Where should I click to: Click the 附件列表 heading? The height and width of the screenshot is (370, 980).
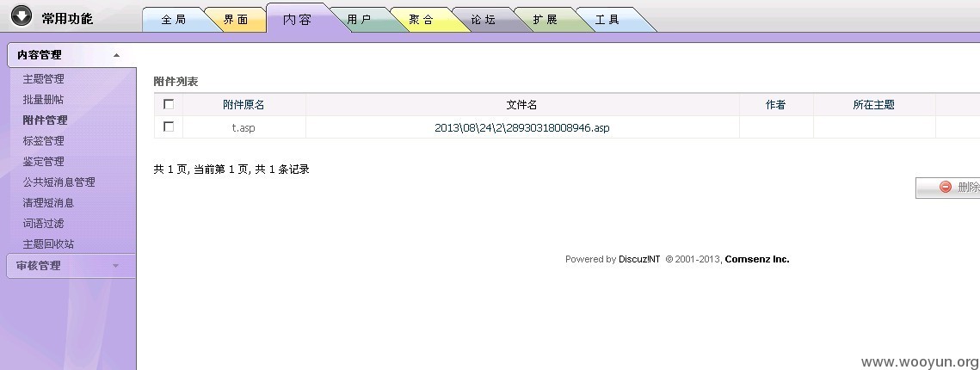(176, 81)
